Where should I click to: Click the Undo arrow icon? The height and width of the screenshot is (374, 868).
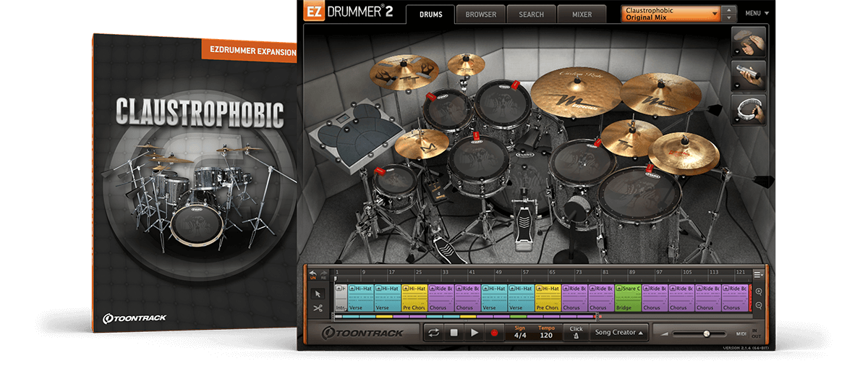point(312,274)
